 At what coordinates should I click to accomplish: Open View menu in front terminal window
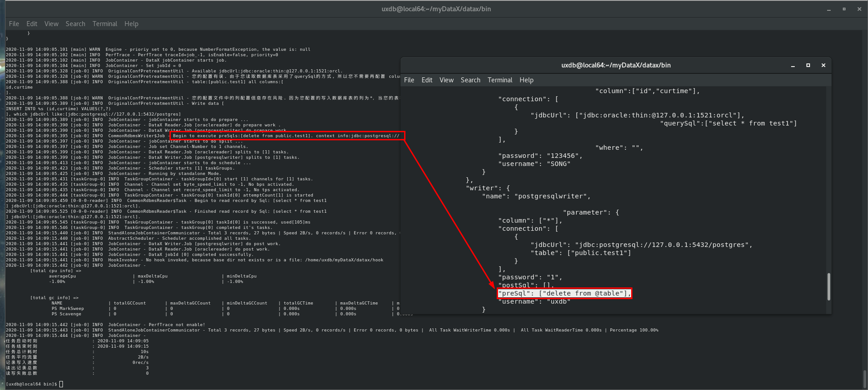coord(446,80)
